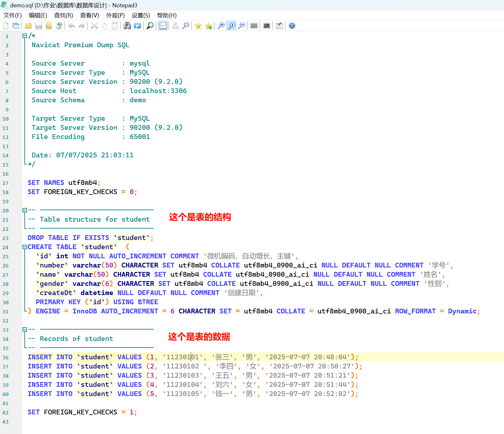This screenshot has width=504, height=434.
Task: Collapse the header comment fold at line 1
Action: pos(25,36)
